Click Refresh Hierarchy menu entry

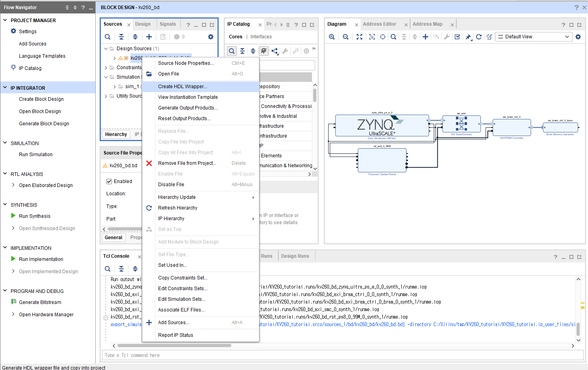pyautogui.click(x=200, y=208)
